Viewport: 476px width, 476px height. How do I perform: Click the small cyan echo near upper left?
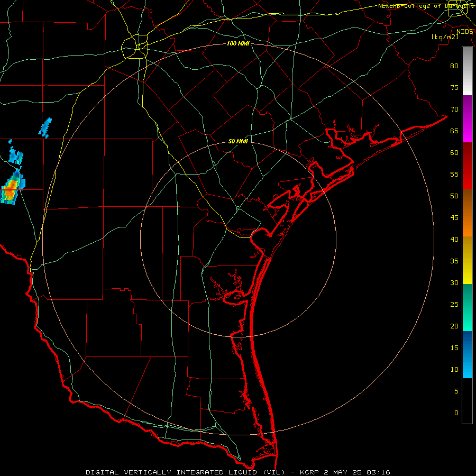(45, 128)
